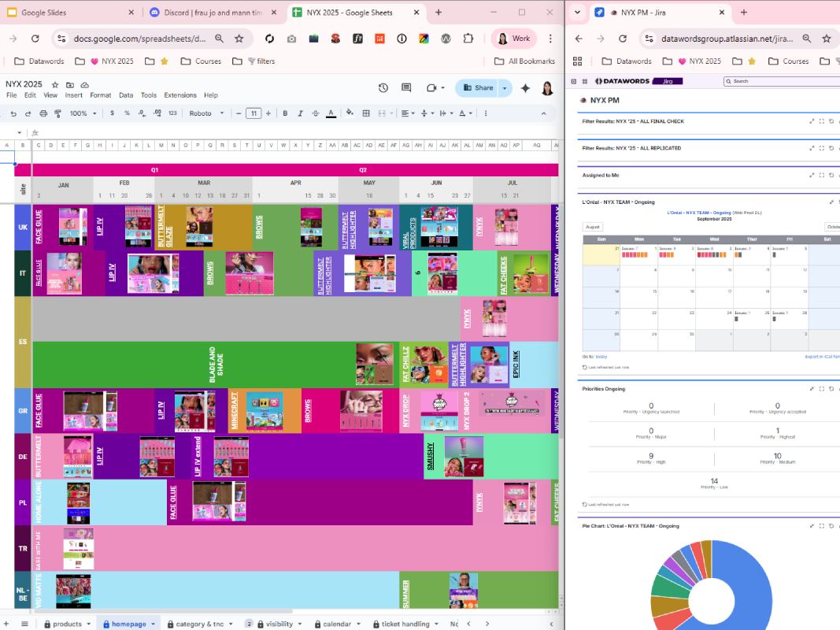Open the text color picker

coord(331,113)
